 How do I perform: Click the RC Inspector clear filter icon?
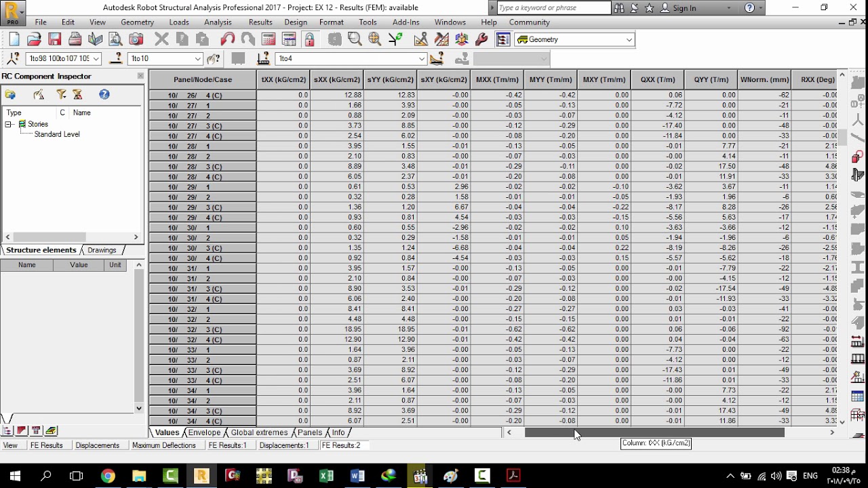tap(77, 95)
